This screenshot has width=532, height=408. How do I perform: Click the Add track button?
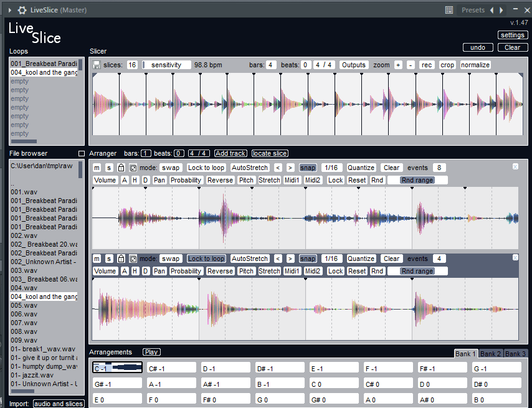230,153
